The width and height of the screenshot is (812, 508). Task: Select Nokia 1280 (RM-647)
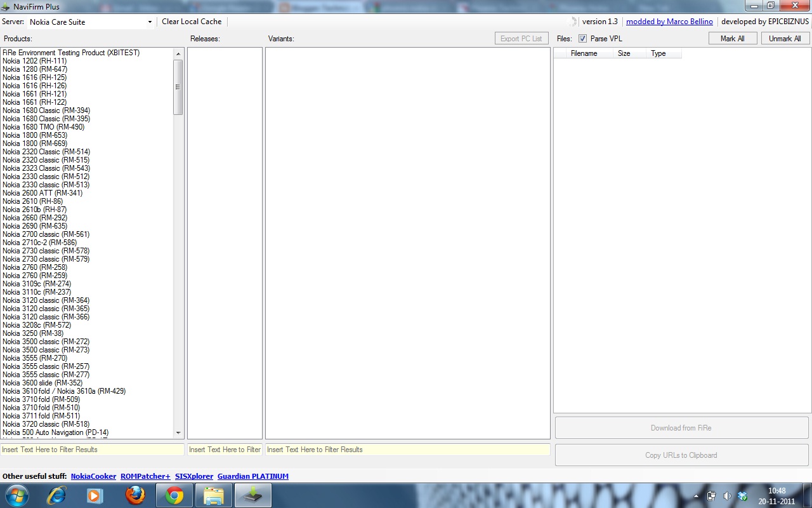pyautogui.click(x=35, y=69)
